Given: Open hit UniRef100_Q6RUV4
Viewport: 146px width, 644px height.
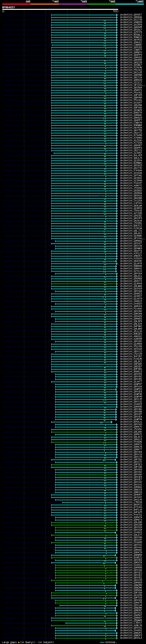Looking at the screenshot, I should click(x=131, y=306).
